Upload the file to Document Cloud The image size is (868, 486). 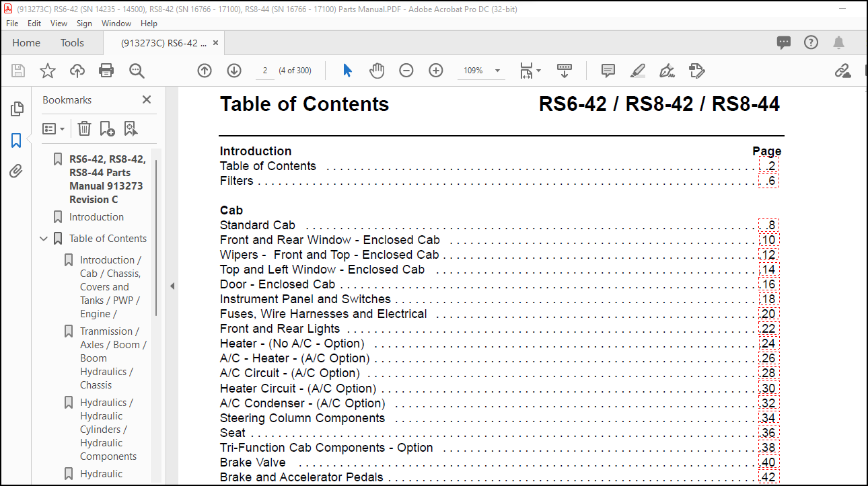[x=77, y=71]
